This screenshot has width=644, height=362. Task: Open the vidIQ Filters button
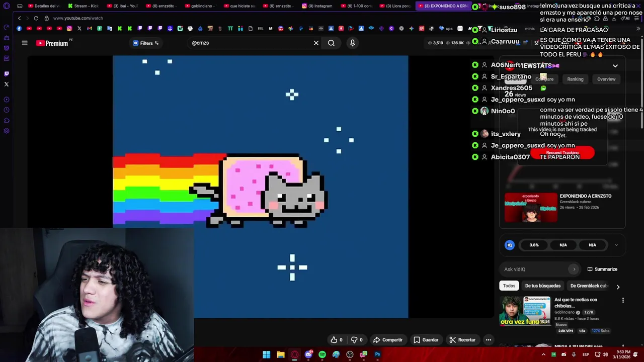tap(146, 43)
